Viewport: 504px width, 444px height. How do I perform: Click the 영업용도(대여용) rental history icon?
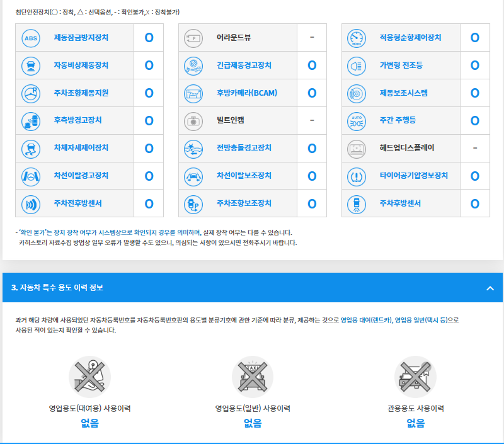click(x=89, y=377)
